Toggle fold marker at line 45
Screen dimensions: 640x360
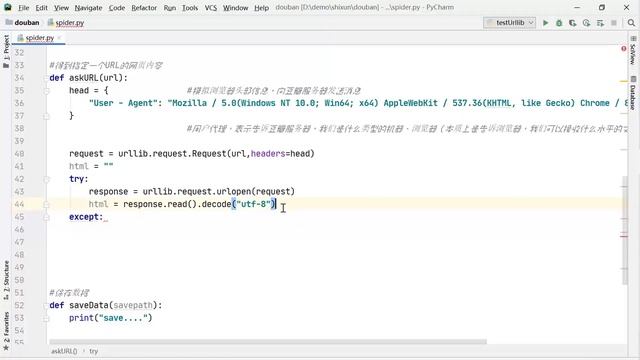pos(46,217)
